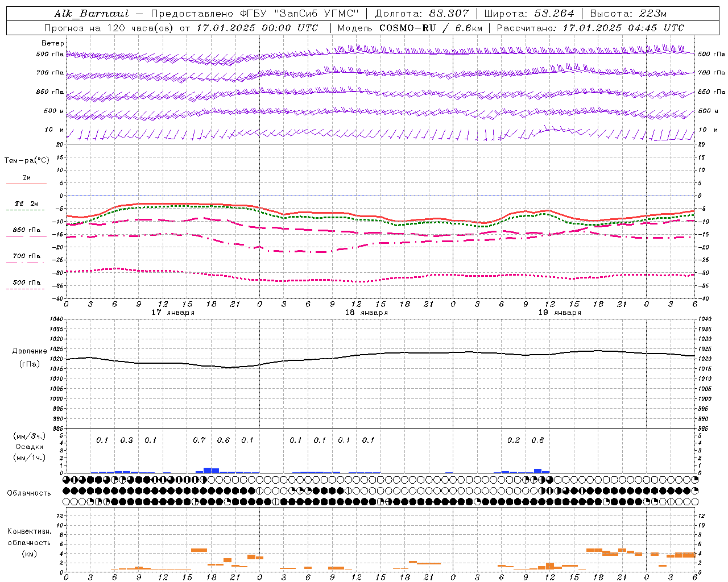Click the tallest blue precipitation bar on 17 января
Image resolution: width=728 pixels, height=582 pixels.
[208, 470]
